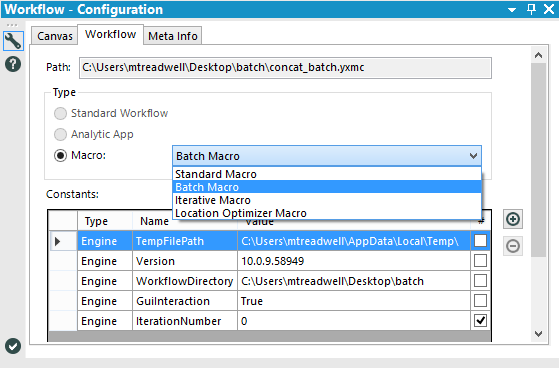Select the 10.0.9.58949 value cell
The image size is (559, 368).
click(x=354, y=261)
